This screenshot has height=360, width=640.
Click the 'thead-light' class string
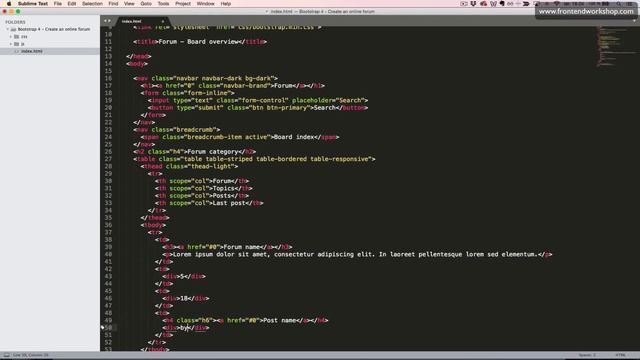pos(211,167)
